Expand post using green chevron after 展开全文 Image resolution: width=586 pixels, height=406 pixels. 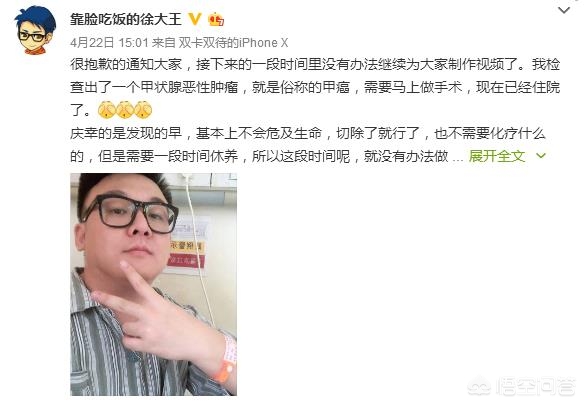[x=541, y=155]
